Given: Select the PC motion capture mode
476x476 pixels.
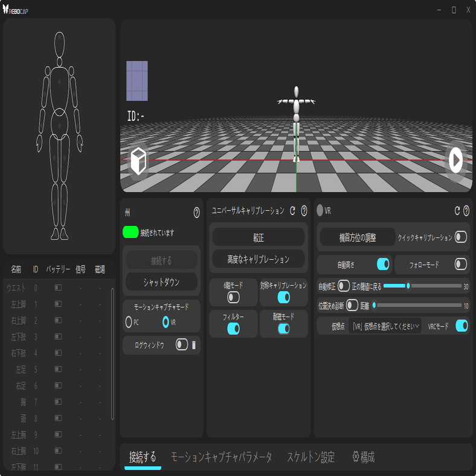Looking at the screenshot, I should pos(129,323).
